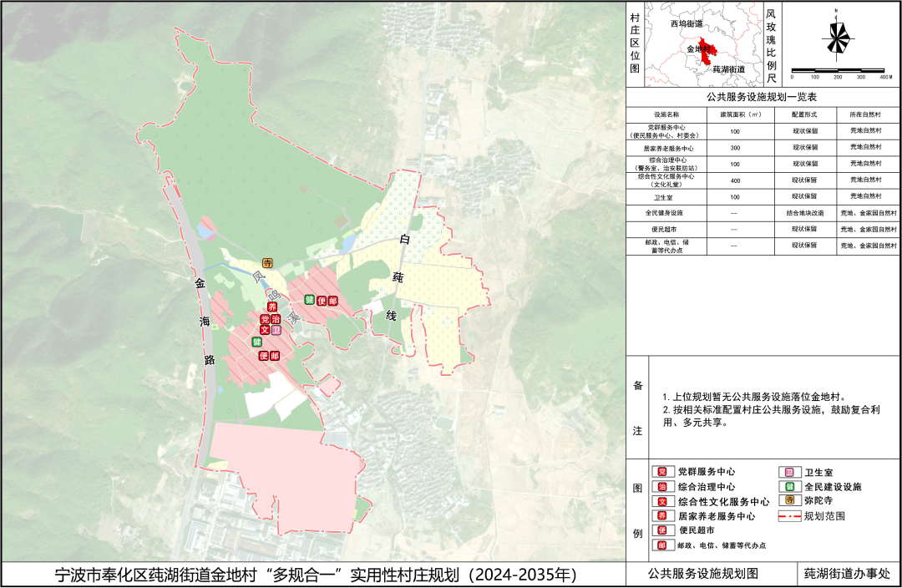902x588 pixels.
Task: Click the green 健 marker beside the upper 便 icon
Action: point(308,300)
